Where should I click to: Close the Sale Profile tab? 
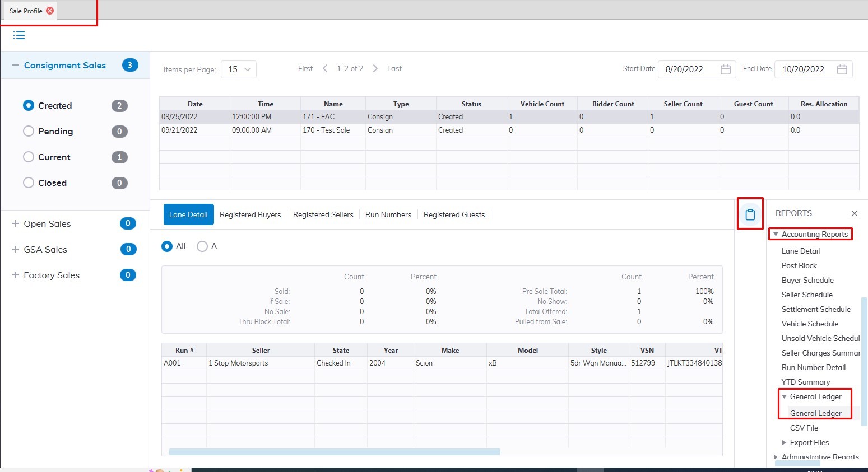[50, 11]
